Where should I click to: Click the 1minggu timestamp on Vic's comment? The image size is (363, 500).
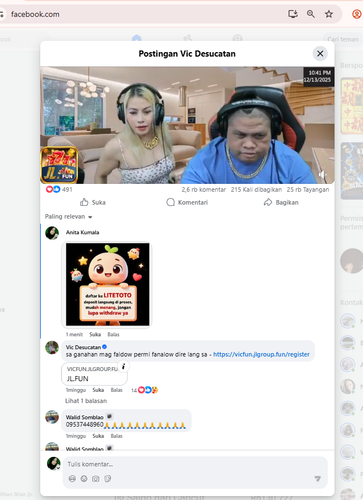pos(76,390)
